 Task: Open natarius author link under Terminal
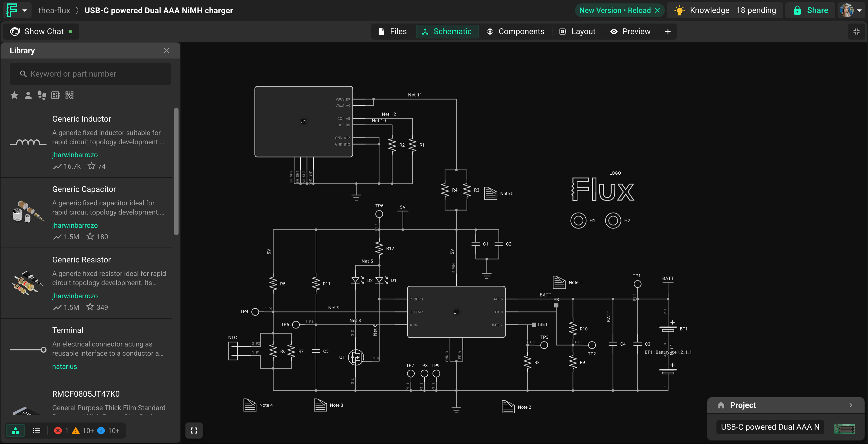64,367
